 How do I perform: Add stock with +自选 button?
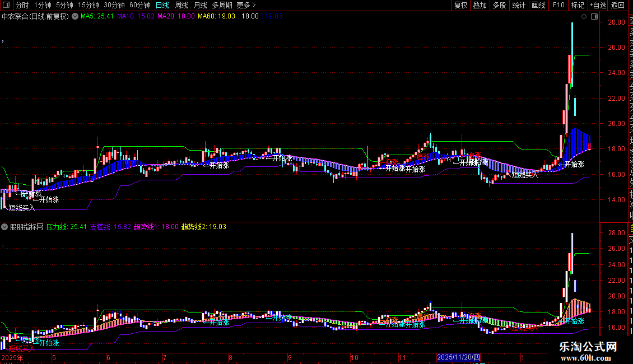597,5
